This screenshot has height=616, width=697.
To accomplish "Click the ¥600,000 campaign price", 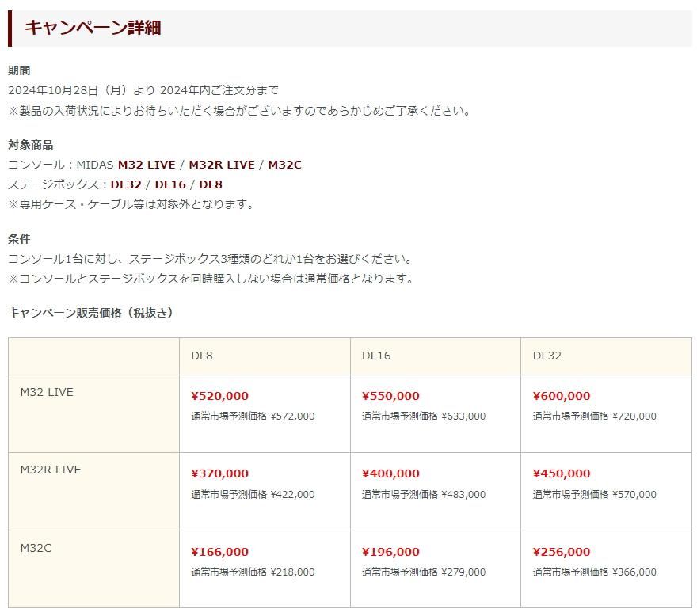I will 562,396.
